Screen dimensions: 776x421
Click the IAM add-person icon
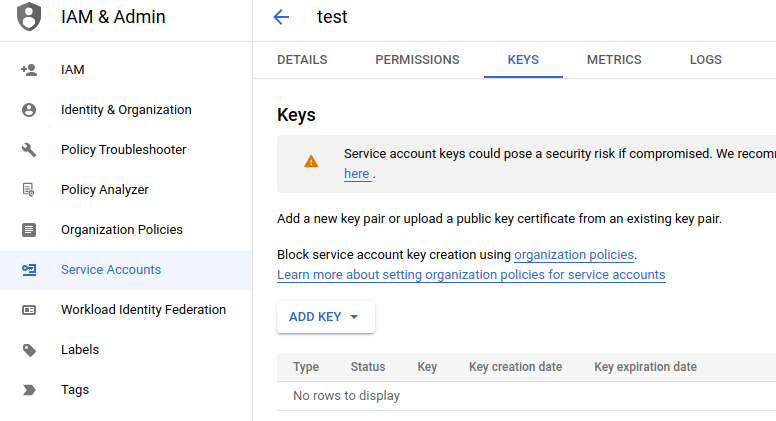point(29,70)
